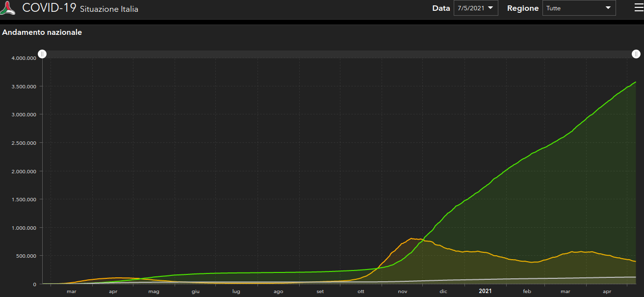This screenshot has width=644, height=297.
Task: Click the ott month axis label
Action: [x=361, y=292]
